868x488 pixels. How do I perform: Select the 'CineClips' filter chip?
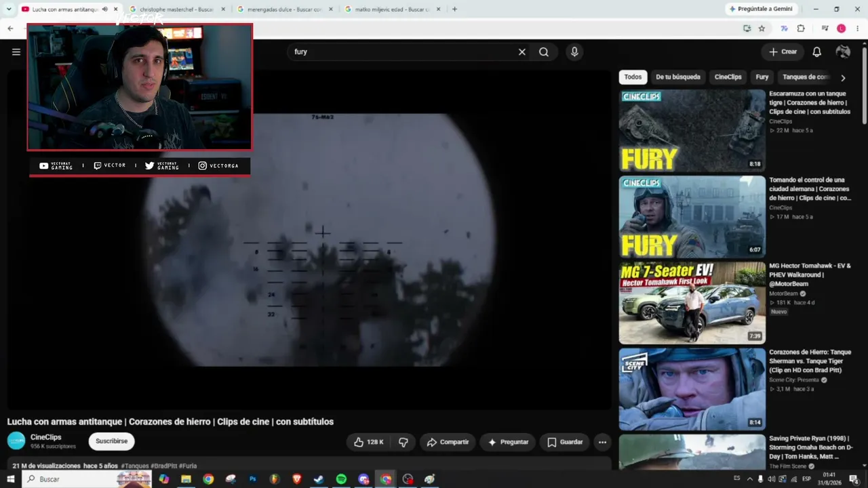728,77
